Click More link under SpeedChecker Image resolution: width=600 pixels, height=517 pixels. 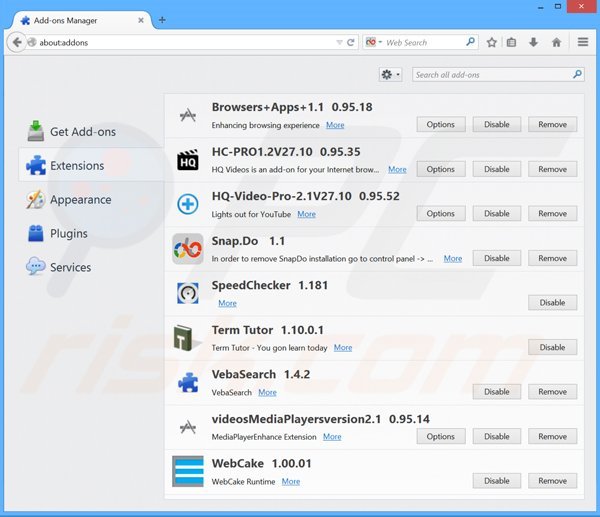227,303
